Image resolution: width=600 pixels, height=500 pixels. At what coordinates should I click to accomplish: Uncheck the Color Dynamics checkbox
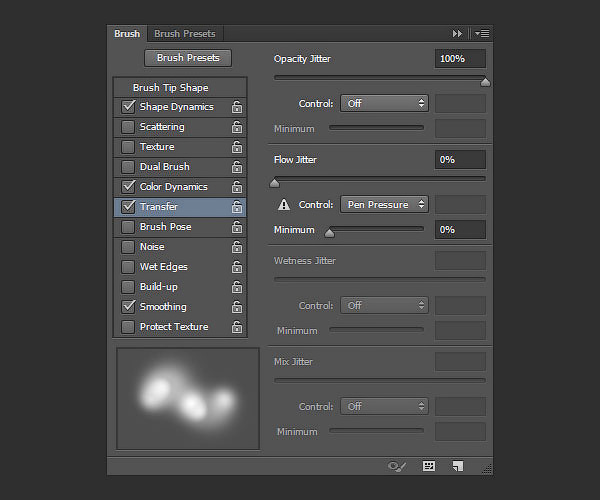128,187
